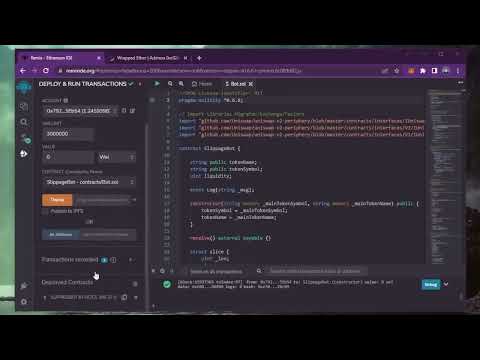Close the Remix browser tab
This screenshot has width=480, height=360.
pos(99,58)
